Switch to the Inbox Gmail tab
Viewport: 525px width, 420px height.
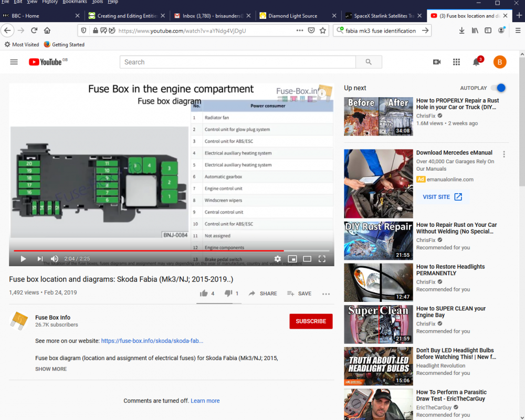212,16
